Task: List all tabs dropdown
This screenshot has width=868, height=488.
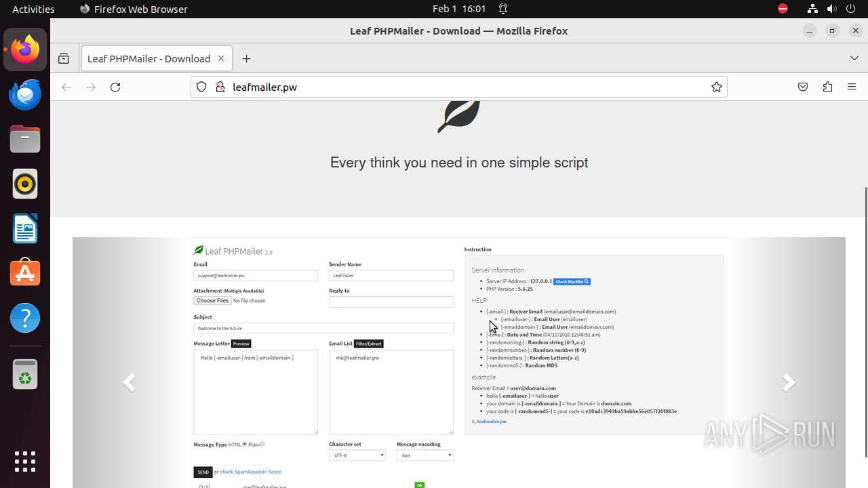Action: click(854, 59)
